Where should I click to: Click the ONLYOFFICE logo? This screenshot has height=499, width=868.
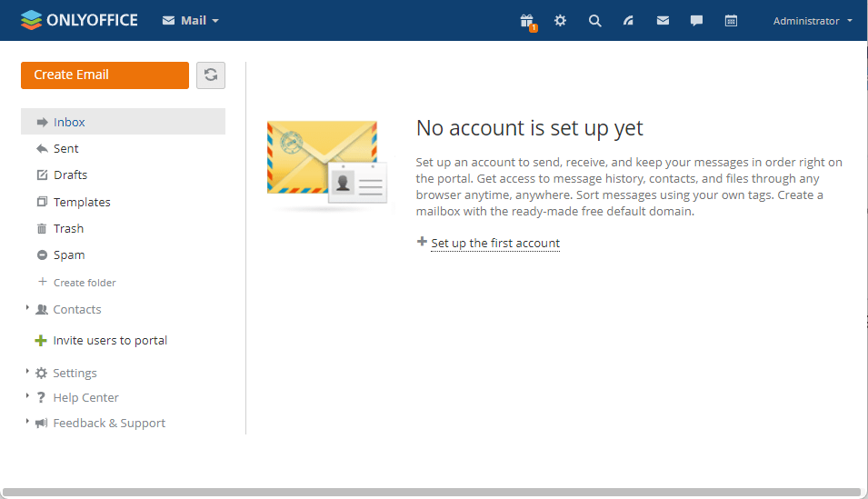coord(79,20)
